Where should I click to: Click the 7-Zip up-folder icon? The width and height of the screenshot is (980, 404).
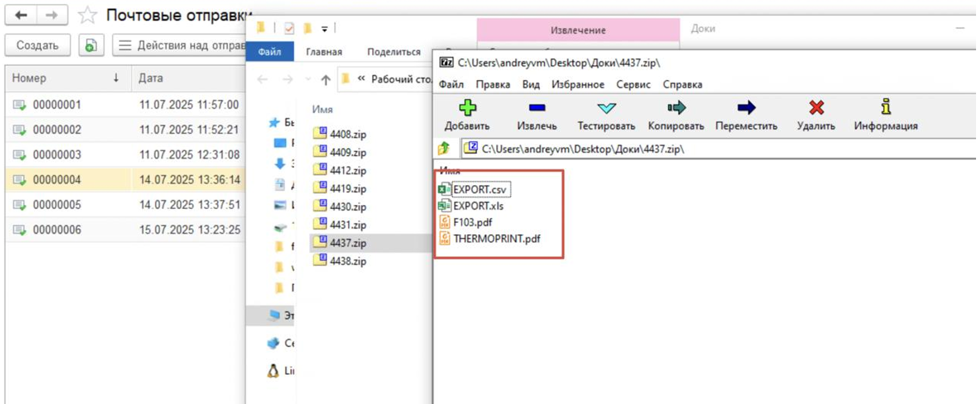(x=444, y=149)
